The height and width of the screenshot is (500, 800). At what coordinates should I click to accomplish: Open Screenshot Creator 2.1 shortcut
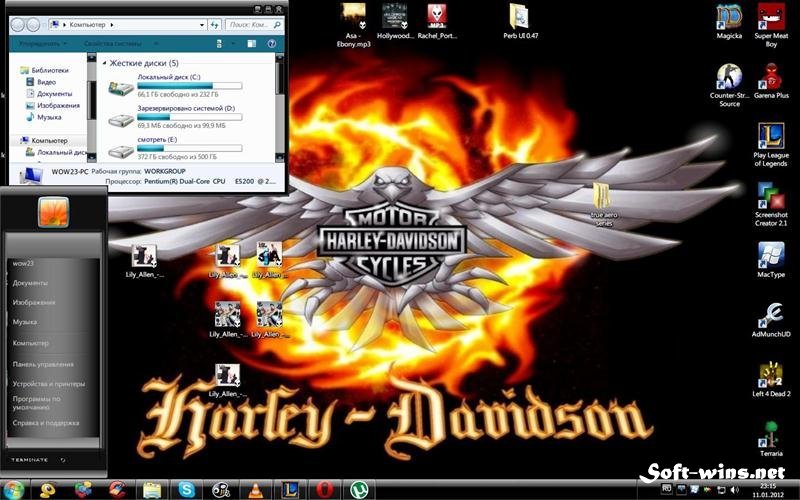[771, 204]
